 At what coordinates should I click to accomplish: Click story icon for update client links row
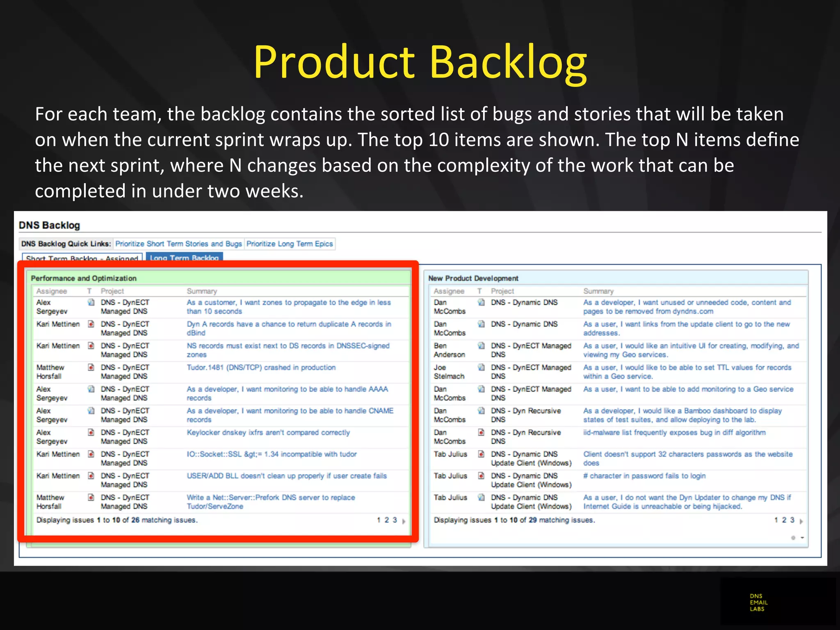[x=482, y=324]
